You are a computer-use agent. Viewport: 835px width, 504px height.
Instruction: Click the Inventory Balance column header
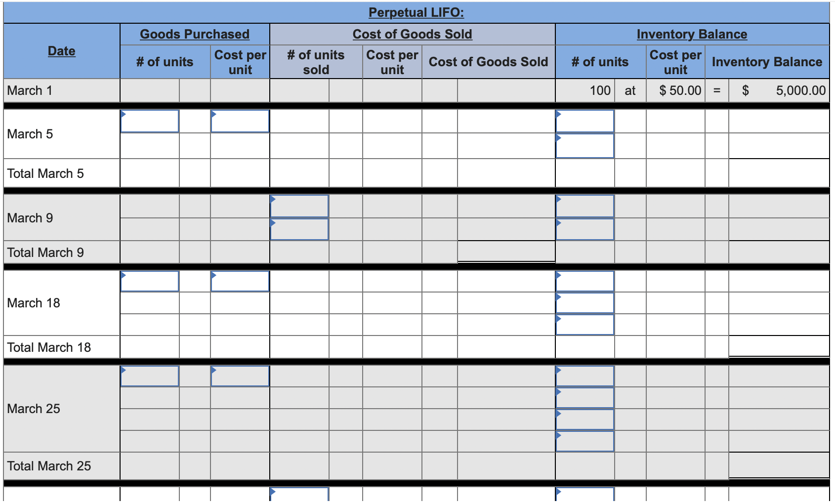pos(692,34)
